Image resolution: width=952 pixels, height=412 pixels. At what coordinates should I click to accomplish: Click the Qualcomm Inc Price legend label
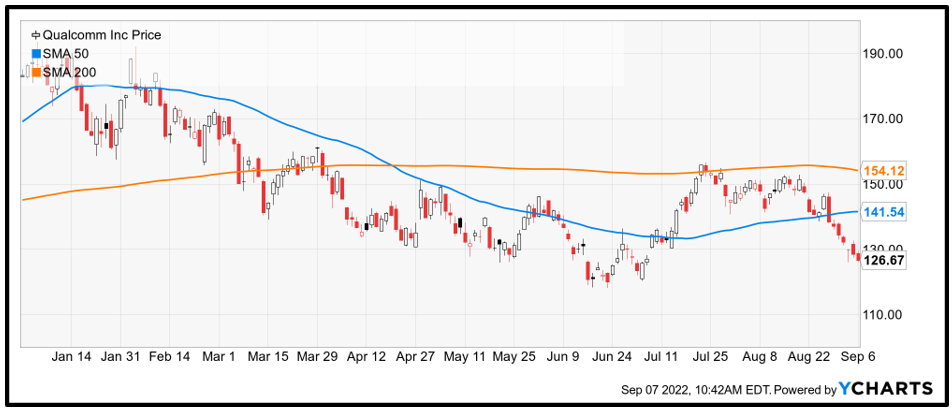click(102, 35)
